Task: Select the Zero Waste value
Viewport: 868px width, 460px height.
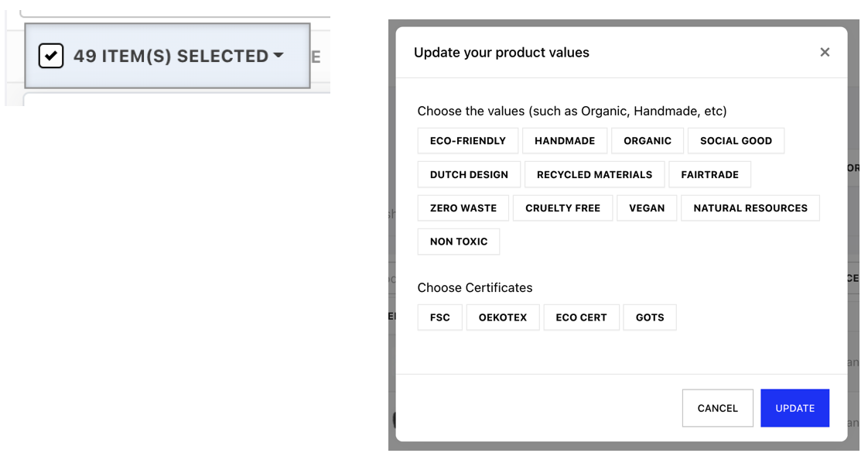Action: 463,208
